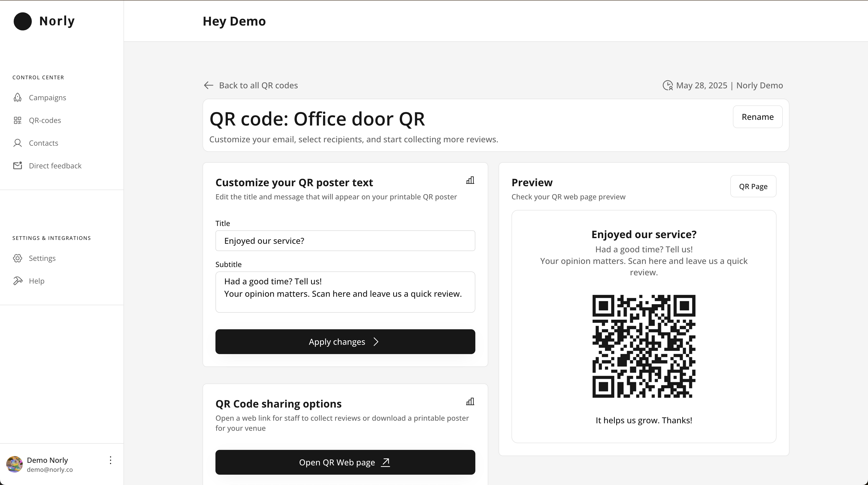Click the Demo Norly profile avatar
Viewport: 868px width, 485px height.
click(x=14, y=464)
